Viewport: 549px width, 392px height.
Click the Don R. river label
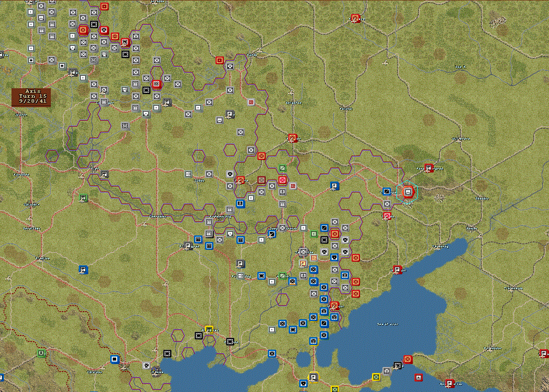click(x=460, y=66)
